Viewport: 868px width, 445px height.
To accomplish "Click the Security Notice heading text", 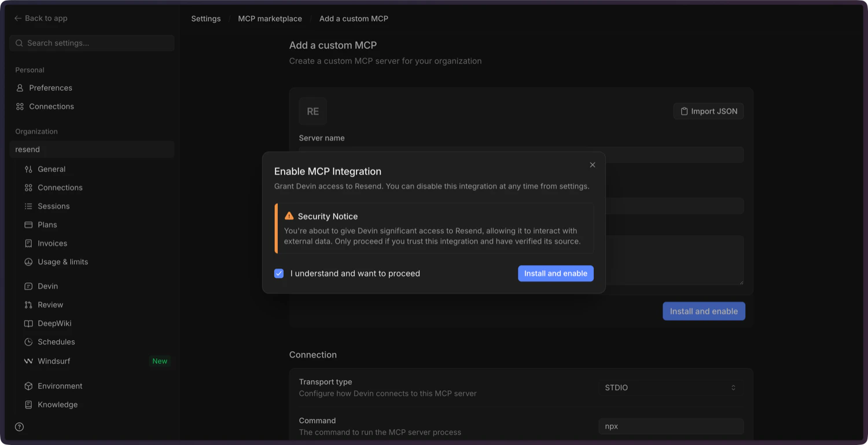I will click(328, 216).
